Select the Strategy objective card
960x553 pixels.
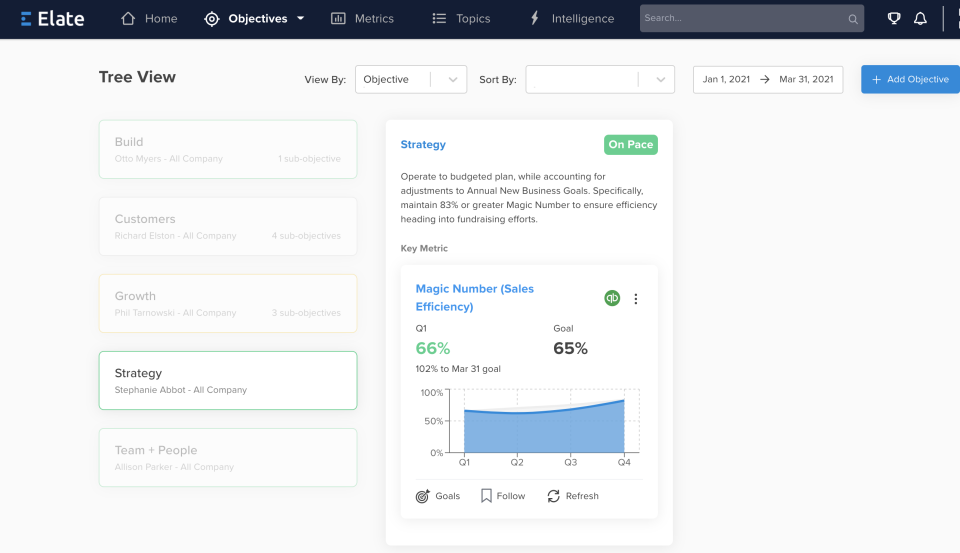(x=228, y=380)
